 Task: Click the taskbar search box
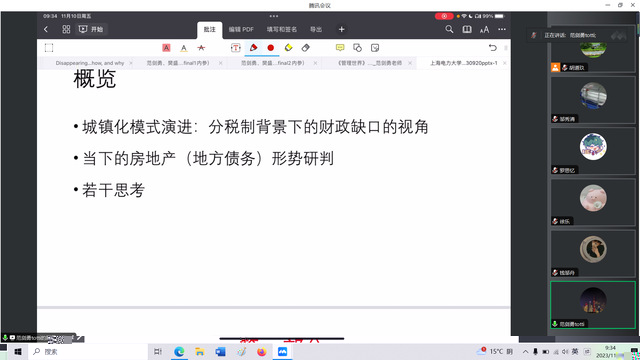click(88, 351)
